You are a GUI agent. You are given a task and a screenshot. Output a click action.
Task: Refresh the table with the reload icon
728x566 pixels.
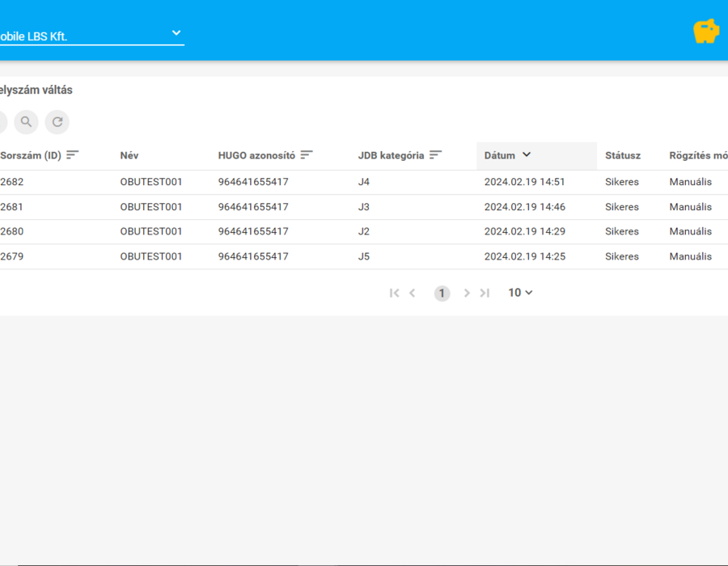[57, 122]
